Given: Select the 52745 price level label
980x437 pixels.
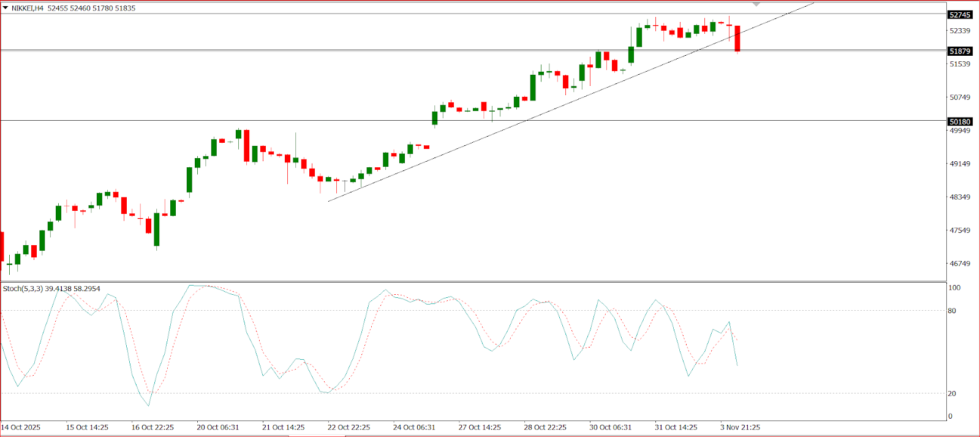Looking at the screenshot, I should 959,15.
